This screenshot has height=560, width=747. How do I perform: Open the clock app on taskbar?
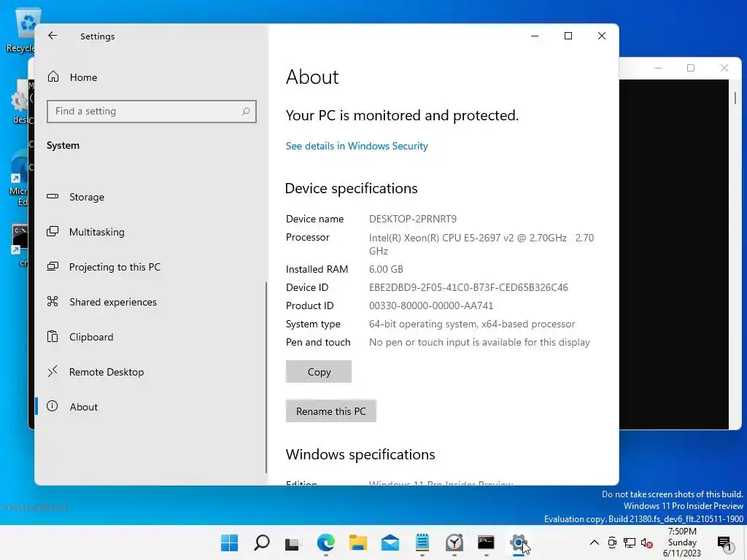(x=454, y=542)
